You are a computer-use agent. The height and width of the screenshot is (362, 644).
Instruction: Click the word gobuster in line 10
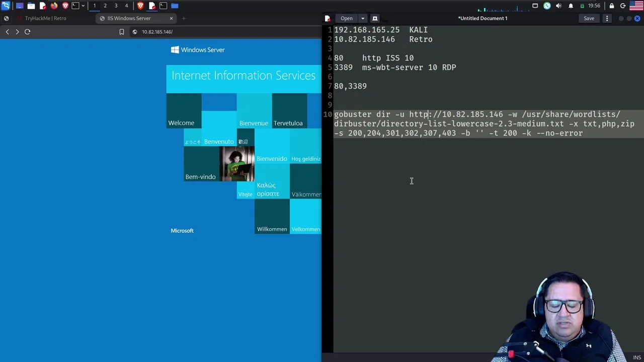point(353,115)
